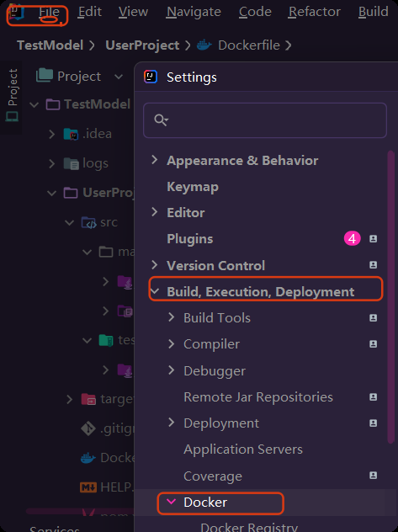The image size is (398, 532).
Task: Open the Refactor menu
Action: click(314, 12)
